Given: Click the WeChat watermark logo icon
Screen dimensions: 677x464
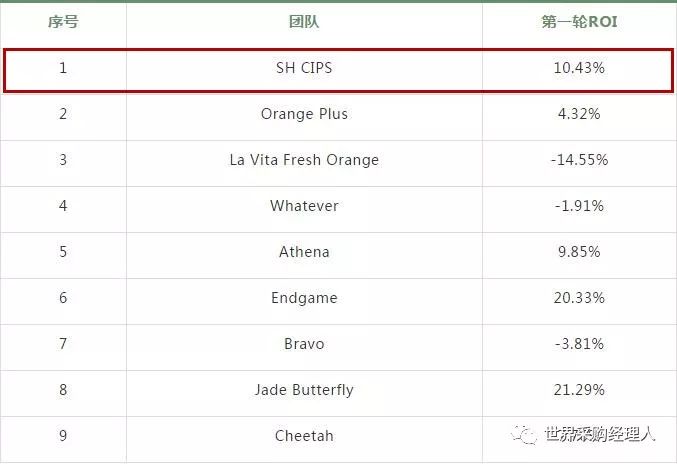Looking at the screenshot, I should coord(524,434).
